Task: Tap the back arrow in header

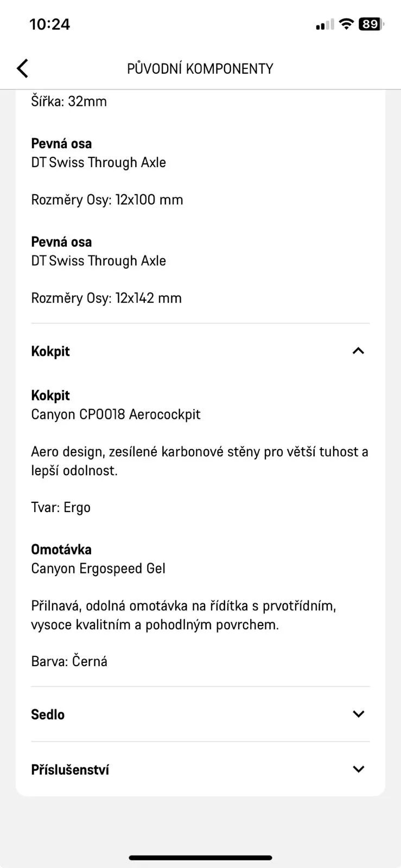Action: [x=22, y=68]
